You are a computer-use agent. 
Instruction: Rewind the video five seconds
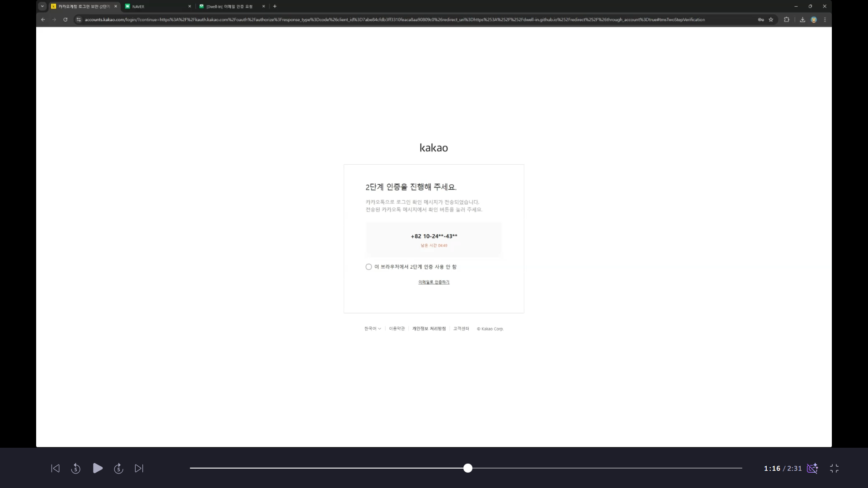coord(75,469)
